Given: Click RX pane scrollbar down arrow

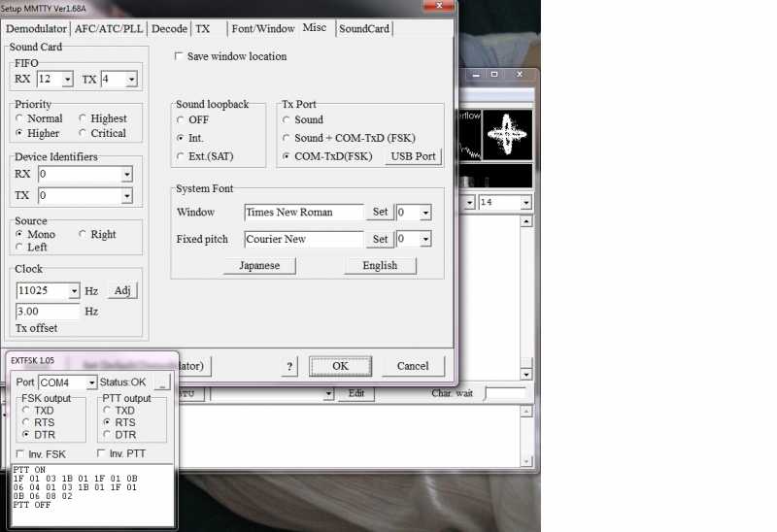Looking at the screenshot, I should pyautogui.click(x=526, y=374).
